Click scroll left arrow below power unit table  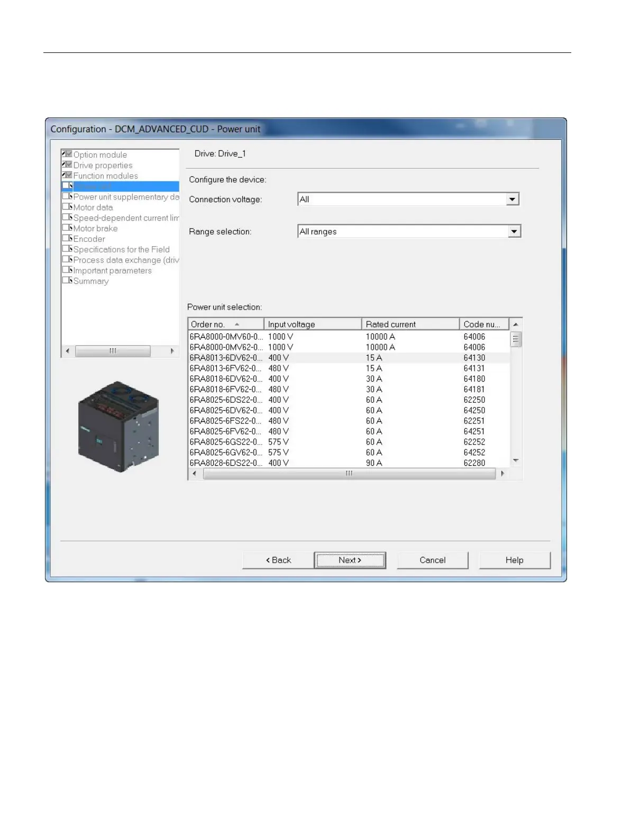pyautogui.click(x=195, y=473)
